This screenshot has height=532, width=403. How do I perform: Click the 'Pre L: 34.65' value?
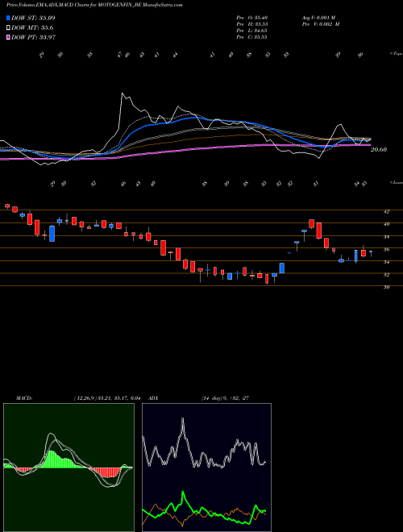252,31
